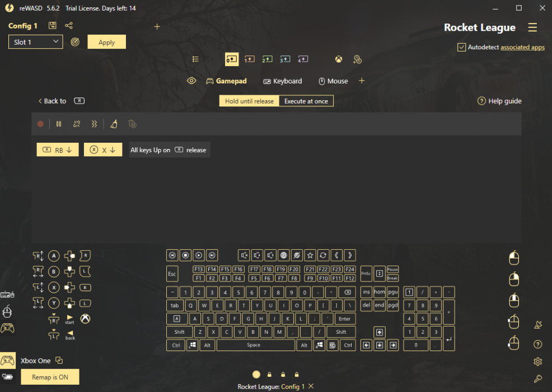Open the Xbox controller settings icon
552x392 pixels.
tap(339, 59)
